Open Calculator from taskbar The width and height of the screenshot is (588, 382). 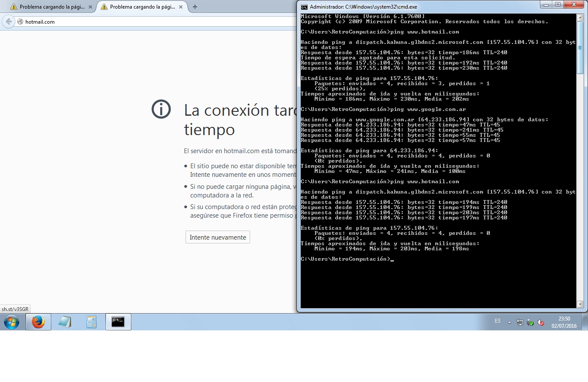coord(92,322)
